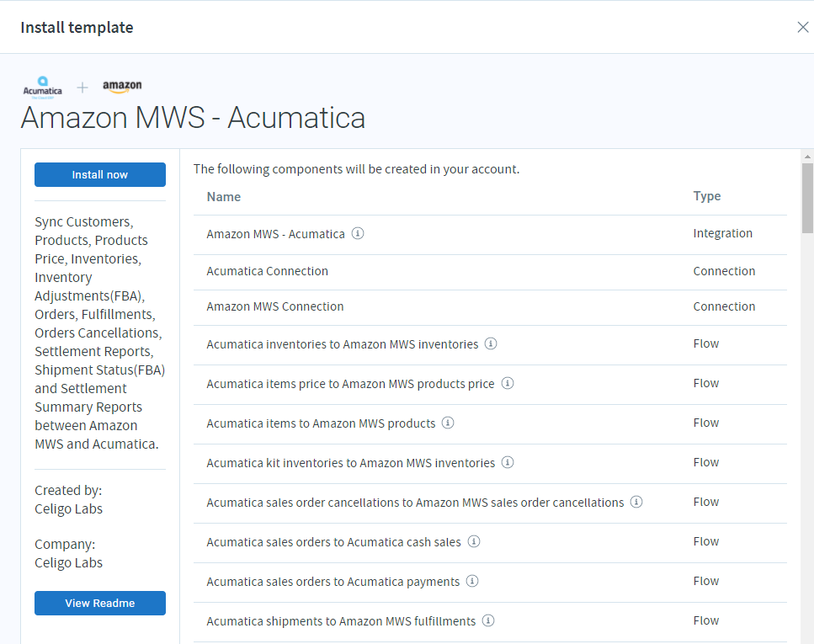The image size is (814, 644).
Task: Select 'Acumatica inventories to Amazon MWS inventories' text
Action: point(343,344)
